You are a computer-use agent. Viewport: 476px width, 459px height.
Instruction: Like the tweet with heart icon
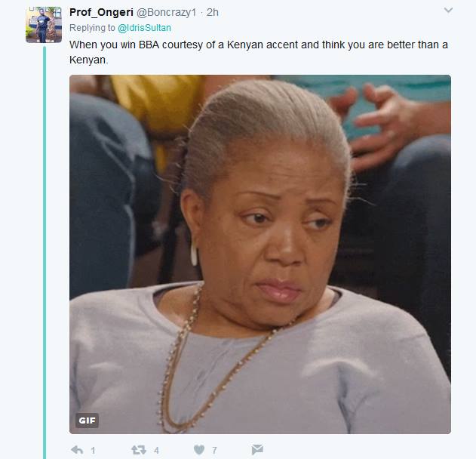tap(199, 450)
